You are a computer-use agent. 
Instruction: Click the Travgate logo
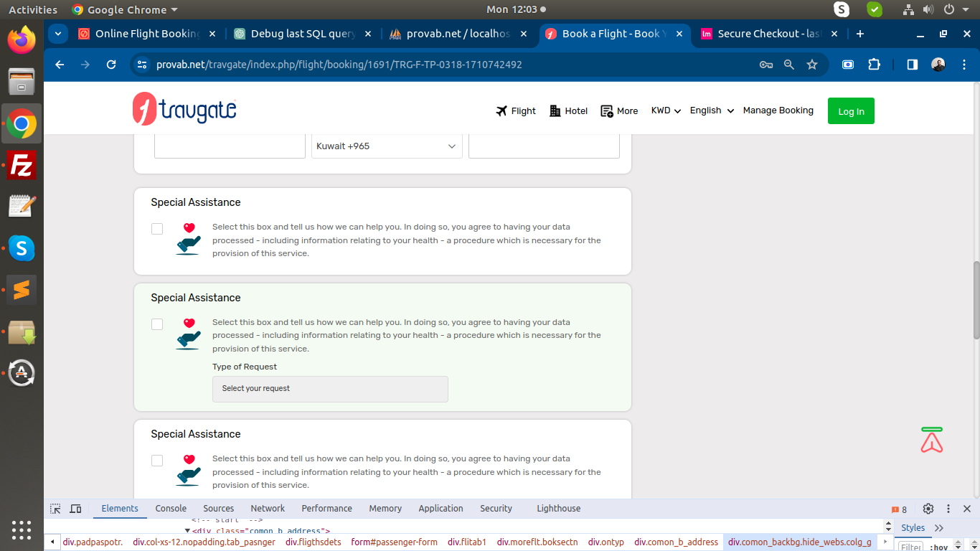[x=184, y=109]
